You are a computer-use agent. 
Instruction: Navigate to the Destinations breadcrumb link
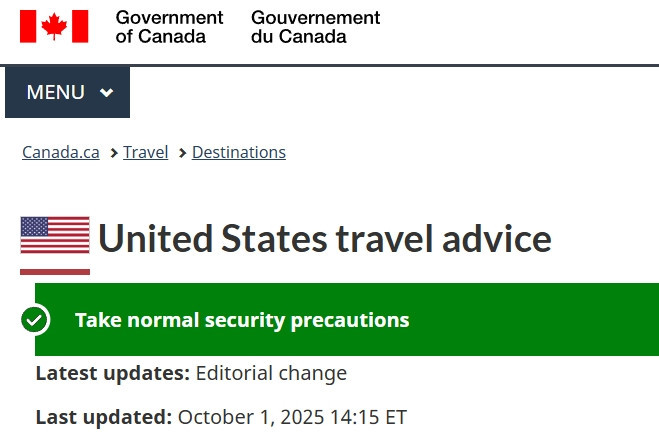point(239,153)
